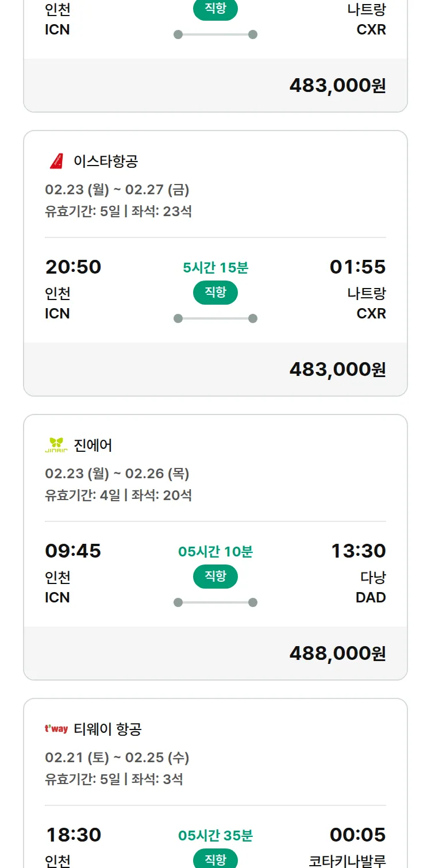
Task: Click the 20:50 departure time
Action: [x=73, y=267]
